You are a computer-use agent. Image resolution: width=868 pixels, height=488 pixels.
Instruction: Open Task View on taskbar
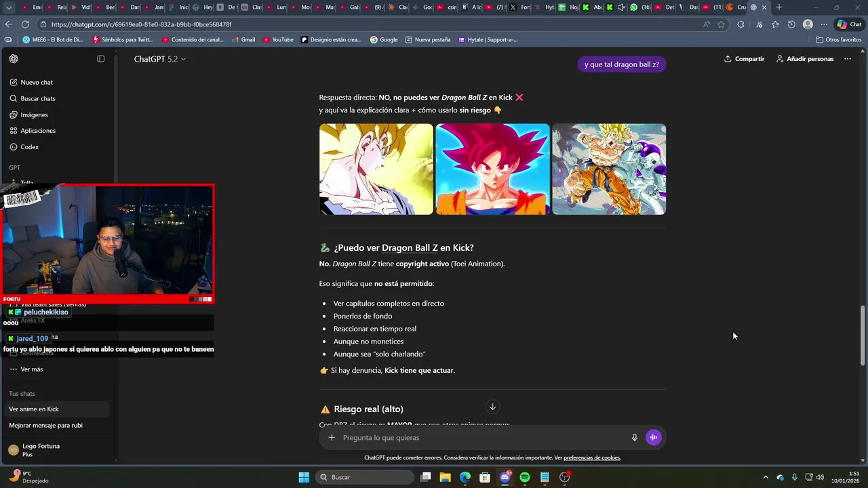(426, 477)
